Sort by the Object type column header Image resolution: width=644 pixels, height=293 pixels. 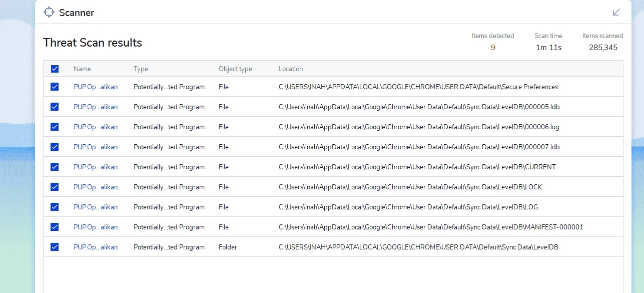[235, 69]
